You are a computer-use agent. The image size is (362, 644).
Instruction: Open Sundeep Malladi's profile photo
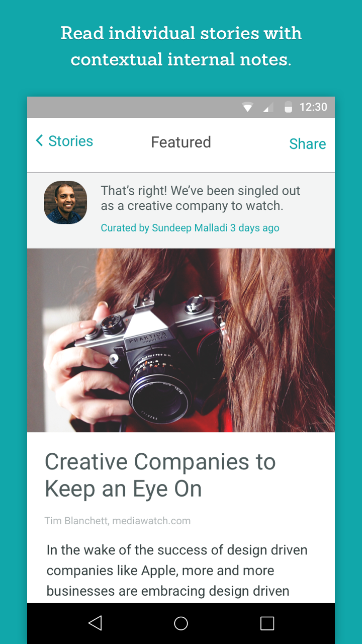pyautogui.click(x=65, y=202)
